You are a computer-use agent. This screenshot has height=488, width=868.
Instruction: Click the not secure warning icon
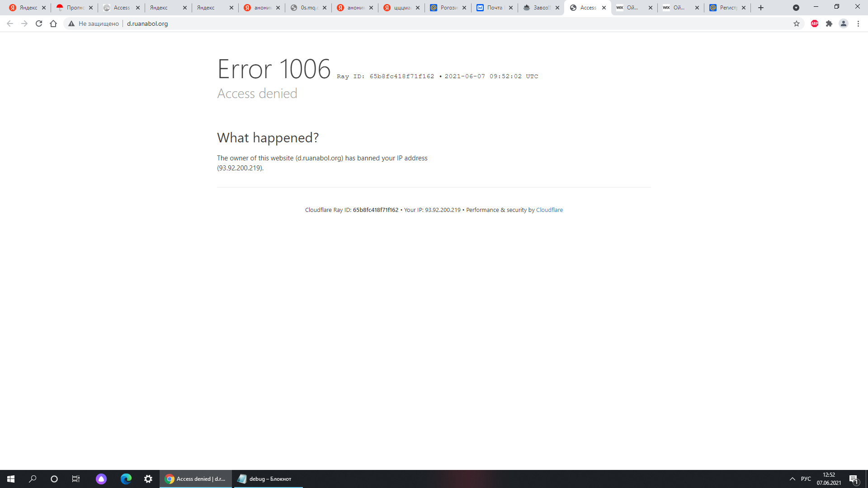71,23
